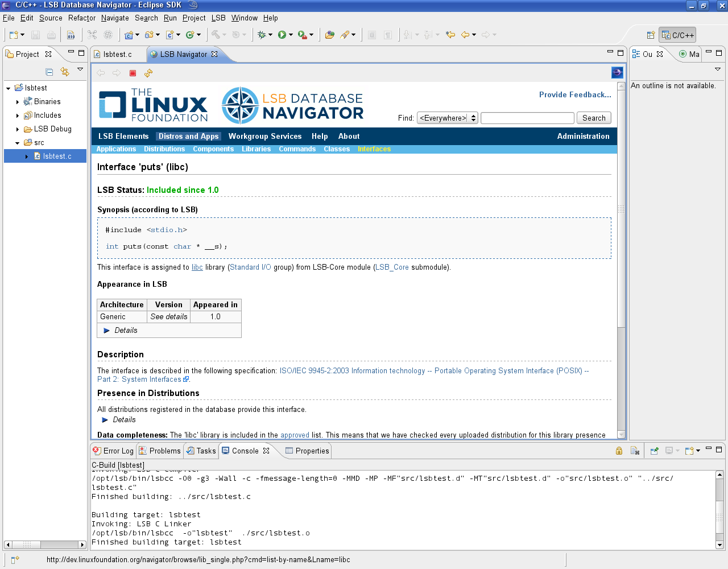Click the red Stop button in browser
The width and height of the screenshot is (728, 569).
133,73
